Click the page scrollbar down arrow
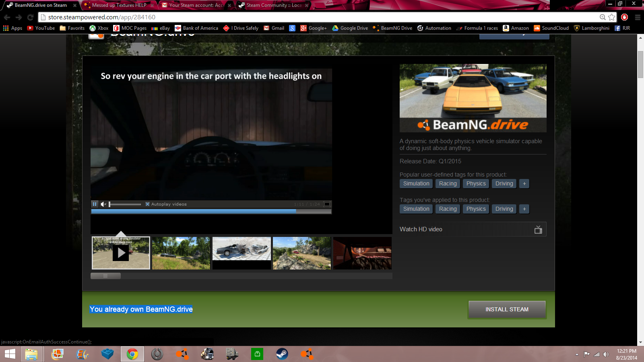This screenshot has width=644, height=362. (640, 343)
